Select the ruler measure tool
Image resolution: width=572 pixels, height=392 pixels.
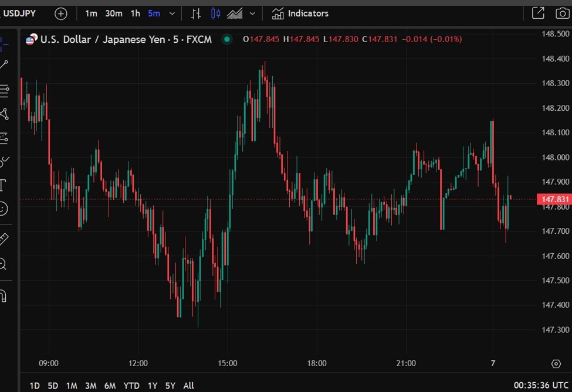coord(4,238)
